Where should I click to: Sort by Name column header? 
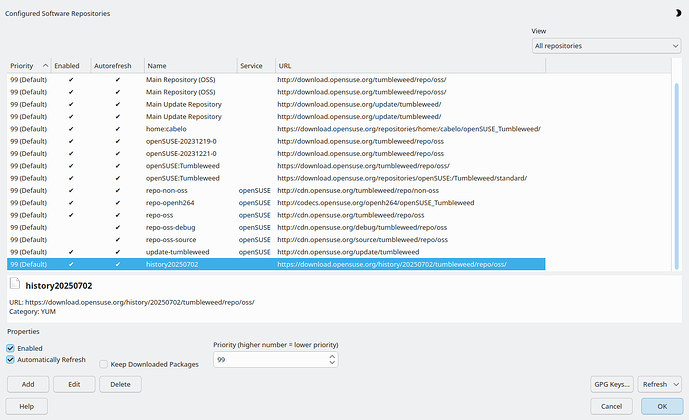tap(191, 65)
